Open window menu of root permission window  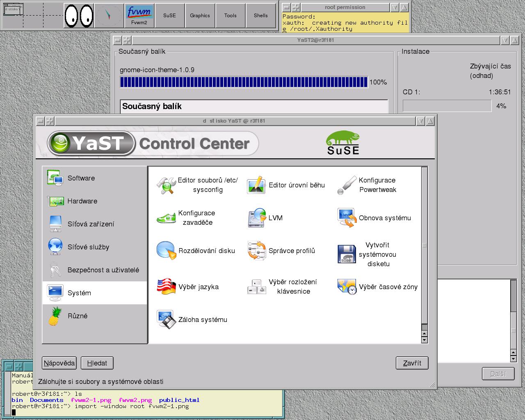(x=286, y=7)
